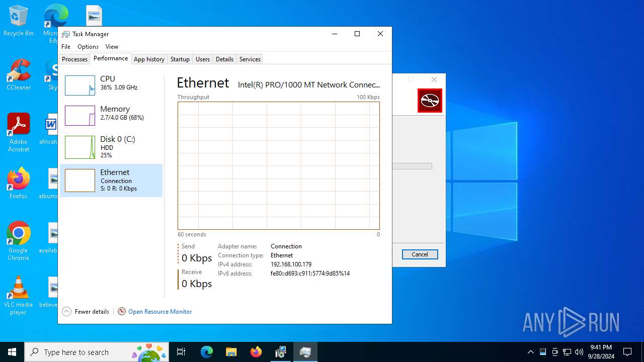Click the Ethernet throughput graph area

point(279,166)
